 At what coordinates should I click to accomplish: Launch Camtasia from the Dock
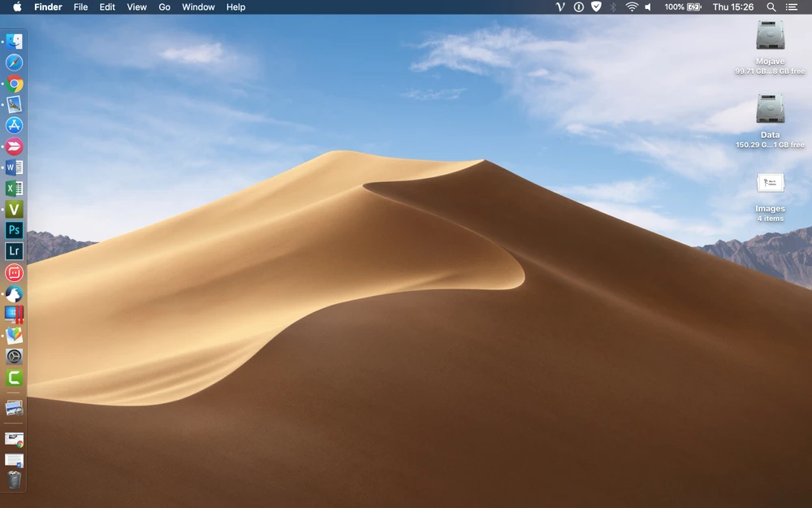coord(14,378)
